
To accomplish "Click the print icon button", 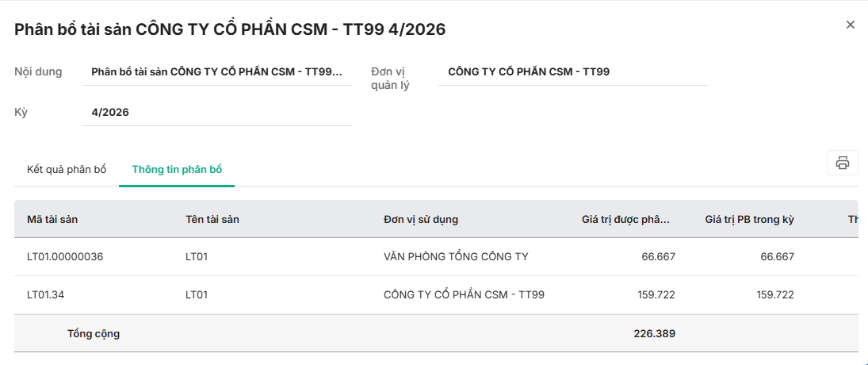I will click(x=842, y=163).
